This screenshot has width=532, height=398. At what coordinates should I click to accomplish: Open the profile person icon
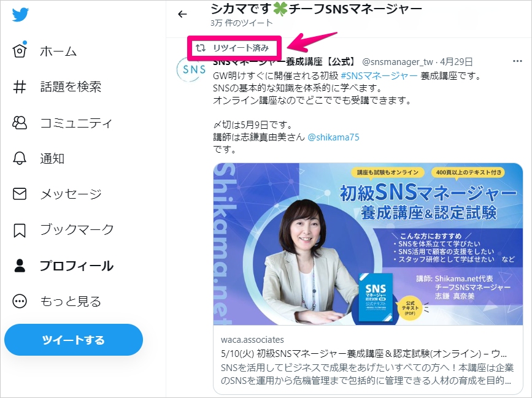click(x=20, y=266)
